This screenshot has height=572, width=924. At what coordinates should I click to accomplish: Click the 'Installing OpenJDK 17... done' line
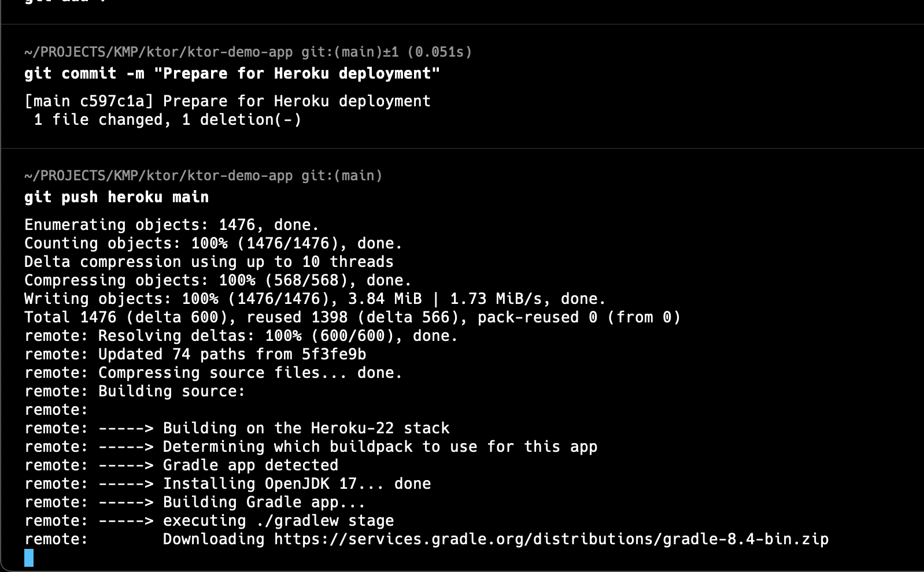(227, 484)
